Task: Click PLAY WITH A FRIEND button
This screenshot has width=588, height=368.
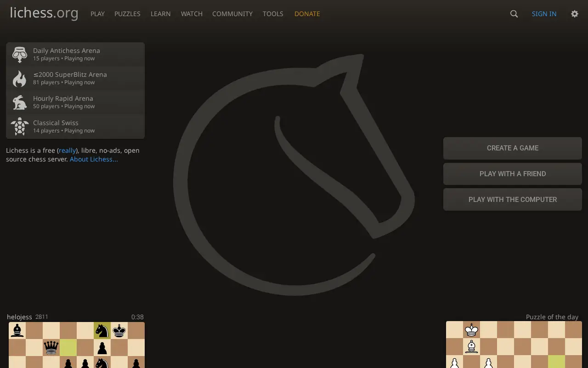Action: pos(513,174)
